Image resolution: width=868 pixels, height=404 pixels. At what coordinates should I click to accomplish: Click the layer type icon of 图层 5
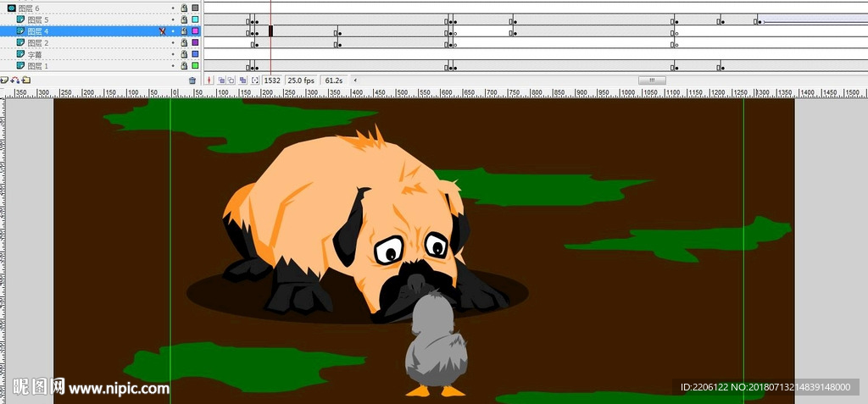20,20
